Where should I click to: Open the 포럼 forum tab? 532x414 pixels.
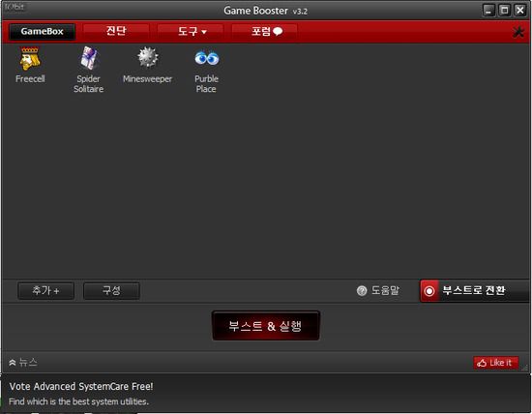click(265, 32)
